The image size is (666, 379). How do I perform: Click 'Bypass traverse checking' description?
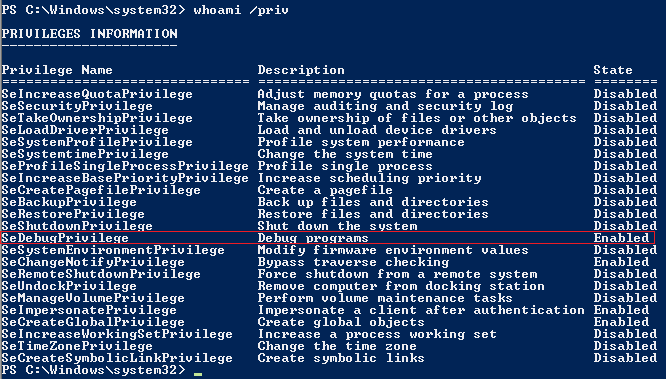tap(353, 262)
